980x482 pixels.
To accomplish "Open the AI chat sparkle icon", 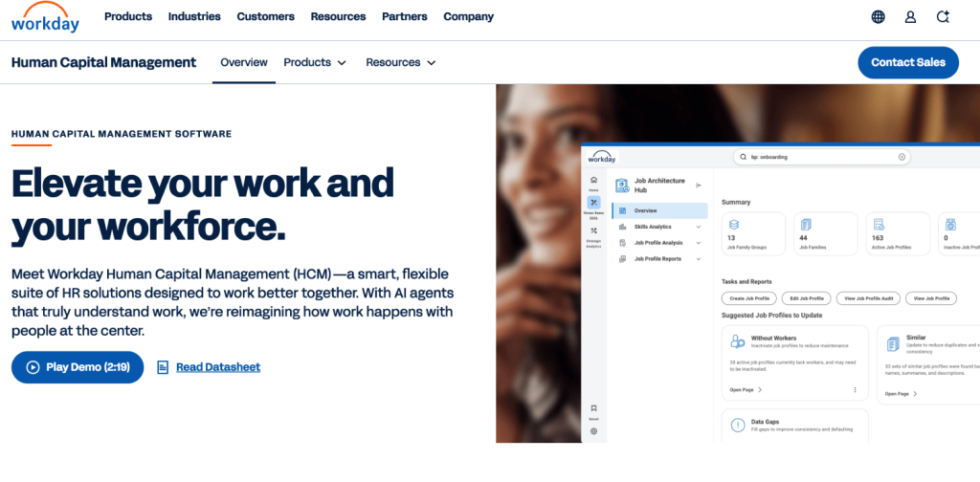I will pyautogui.click(x=943, y=17).
